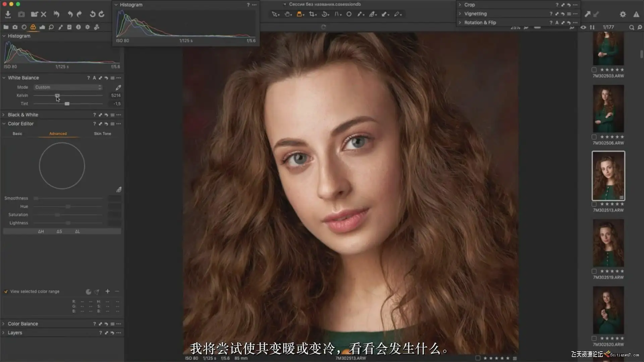Open the Exposure tool tab icon
Screen dimensions: 644x362
pyautogui.click(x=42, y=27)
